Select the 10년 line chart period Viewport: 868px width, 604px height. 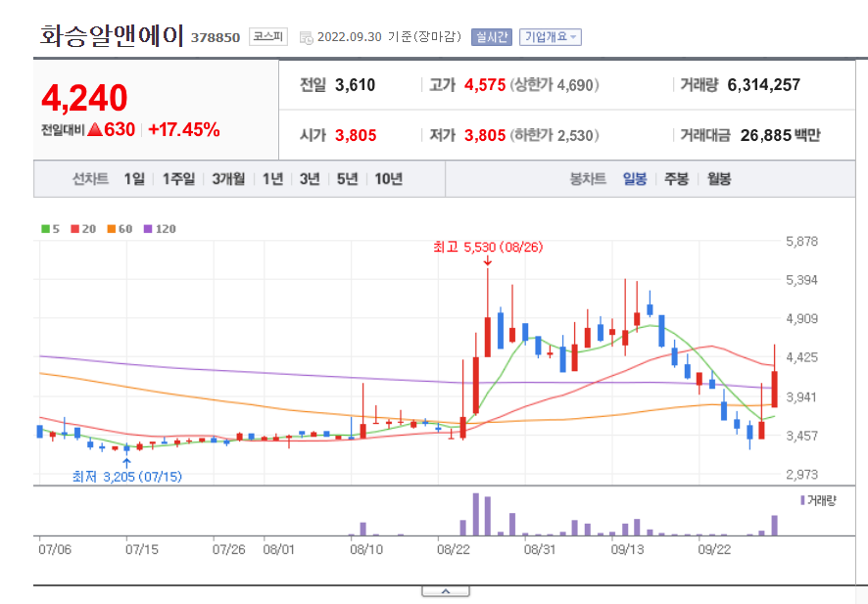pos(389,179)
